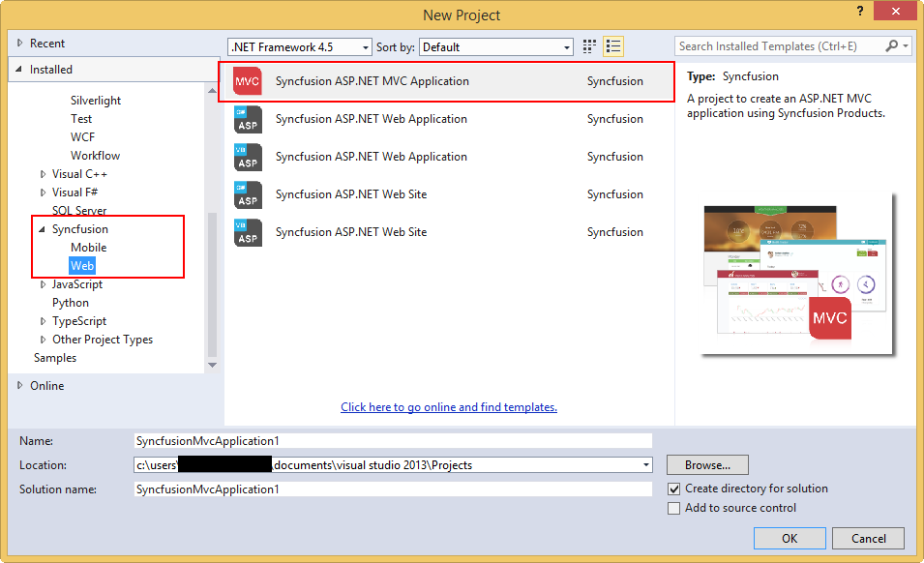Click the search magnifier icon

click(892, 46)
